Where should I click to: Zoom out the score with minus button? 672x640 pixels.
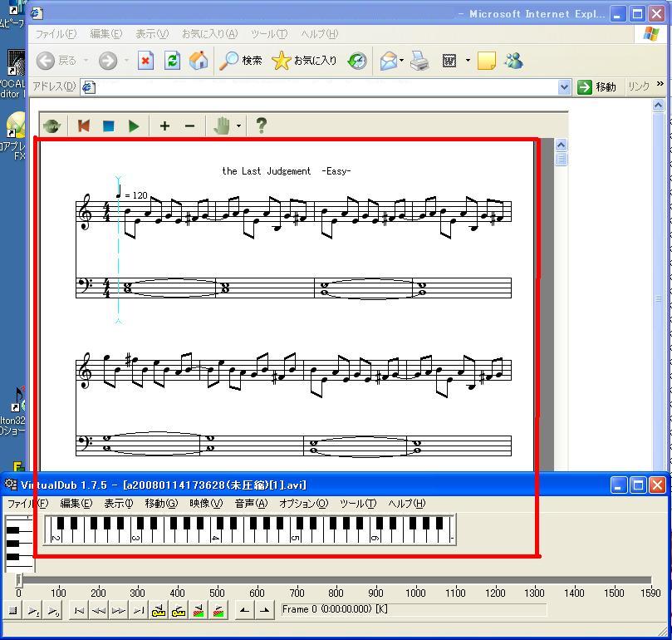click(189, 126)
